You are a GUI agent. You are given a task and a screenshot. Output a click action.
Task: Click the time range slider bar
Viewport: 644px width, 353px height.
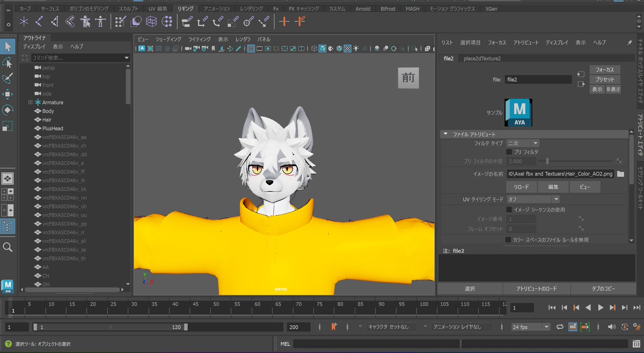point(111,327)
